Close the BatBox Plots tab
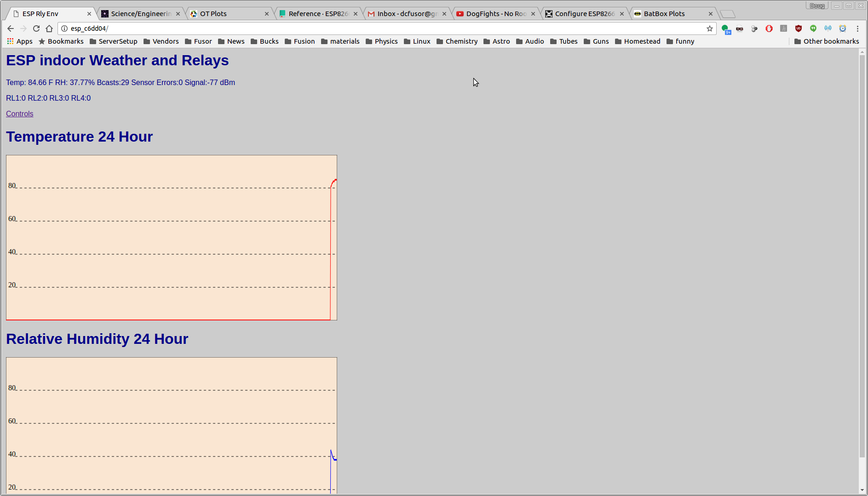Screen dimensions: 868x496 click(711, 14)
